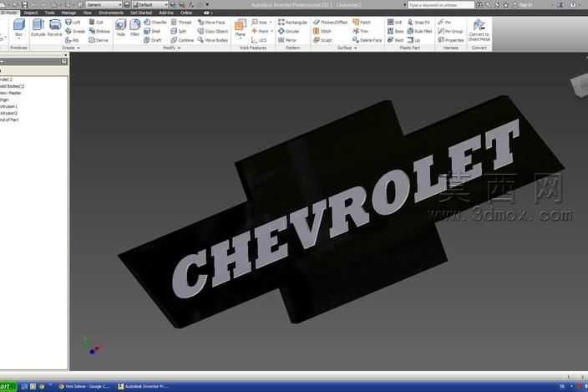The width and height of the screenshot is (588, 392).
Task: Open the Point tool dropdown arrow
Action: pyautogui.click(x=272, y=31)
